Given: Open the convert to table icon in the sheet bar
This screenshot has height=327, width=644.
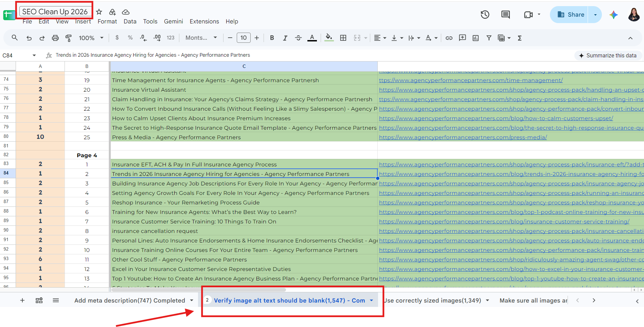Looking at the screenshot, I should click(39, 301).
